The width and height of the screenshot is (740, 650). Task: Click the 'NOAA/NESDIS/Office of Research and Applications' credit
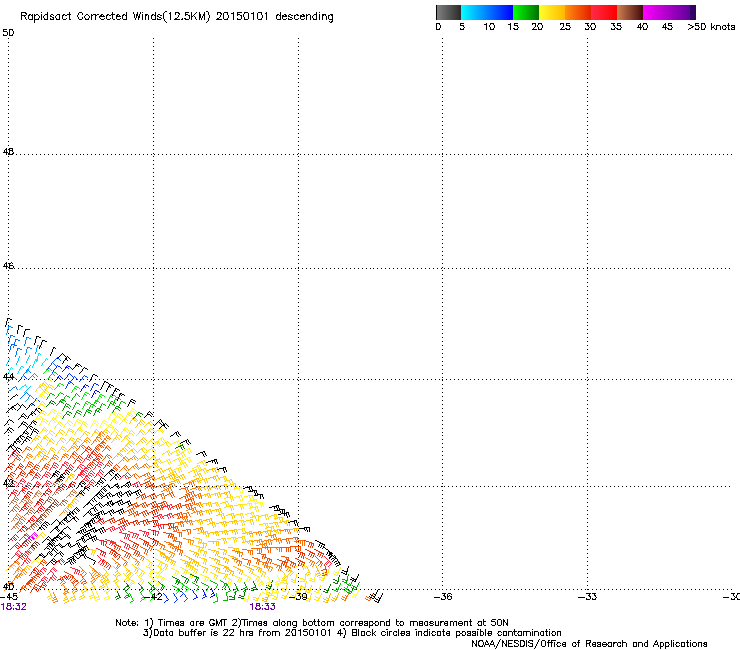589,644
